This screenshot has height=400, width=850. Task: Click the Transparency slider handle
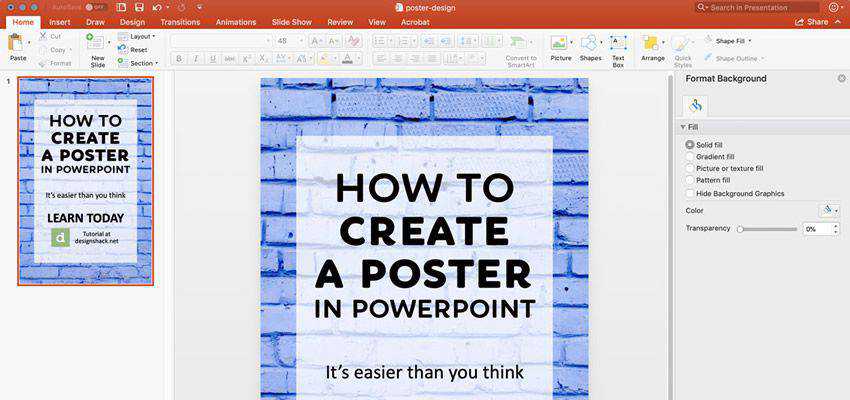point(740,229)
